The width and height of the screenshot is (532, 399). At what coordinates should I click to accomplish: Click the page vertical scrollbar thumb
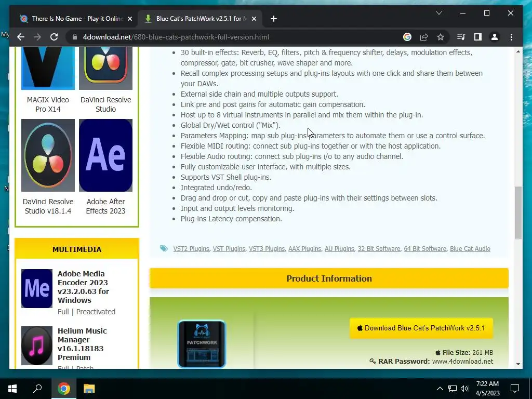tap(518, 212)
